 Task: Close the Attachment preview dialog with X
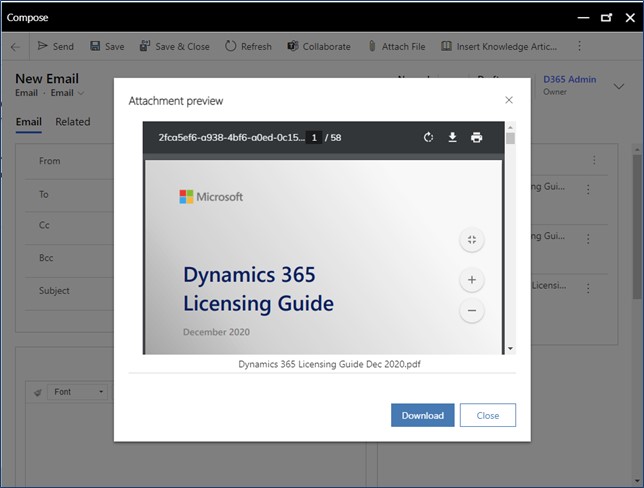pyautogui.click(x=509, y=100)
